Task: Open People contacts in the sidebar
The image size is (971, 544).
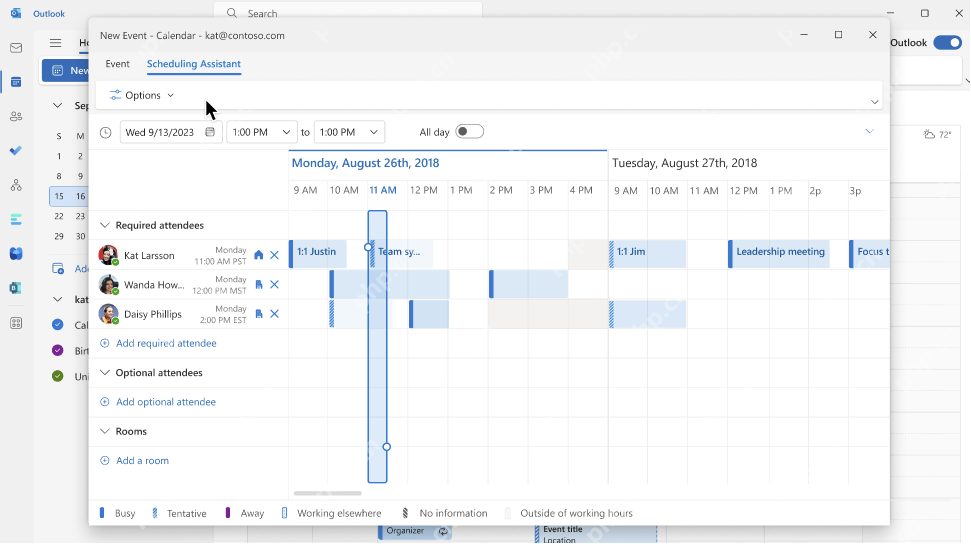Action: point(16,116)
